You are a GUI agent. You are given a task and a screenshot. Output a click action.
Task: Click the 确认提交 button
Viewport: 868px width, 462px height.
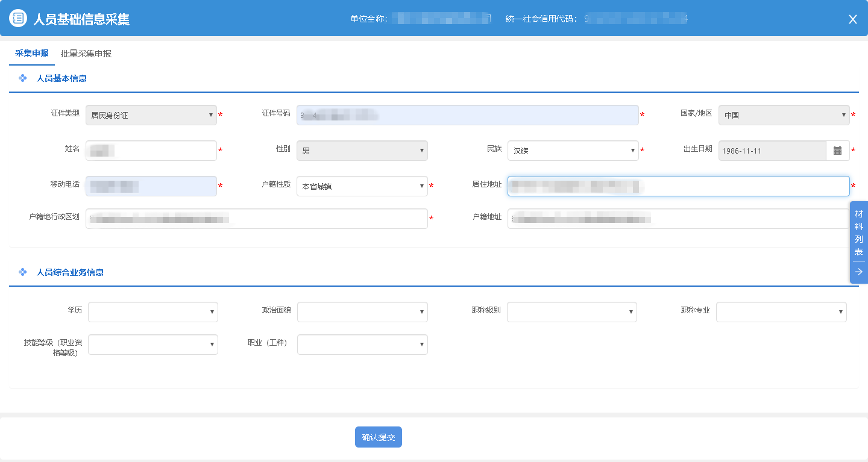click(378, 437)
